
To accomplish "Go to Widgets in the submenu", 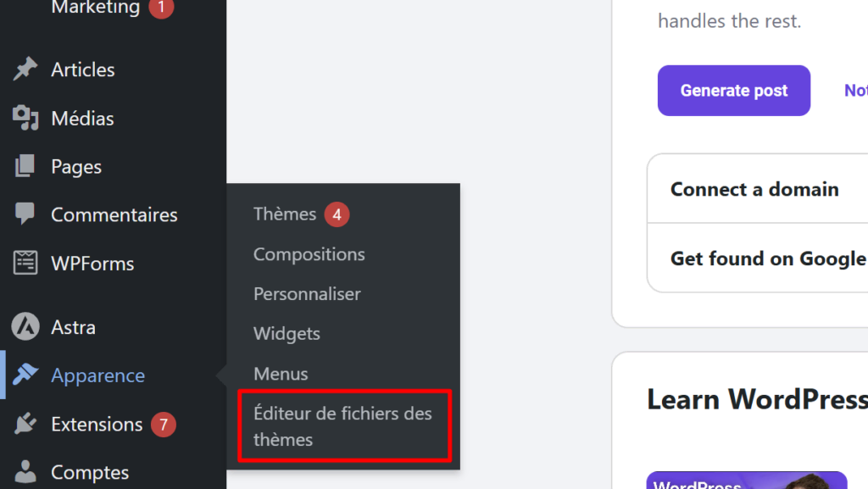I will click(x=287, y=334).
